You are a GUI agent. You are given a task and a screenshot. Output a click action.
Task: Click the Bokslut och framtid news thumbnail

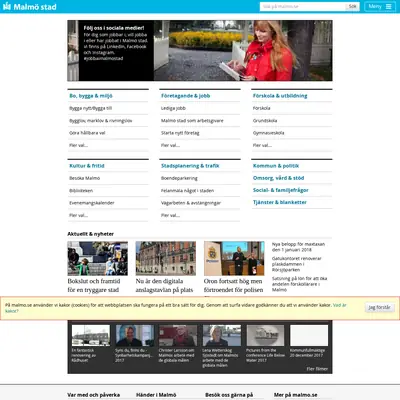point(98,258)
